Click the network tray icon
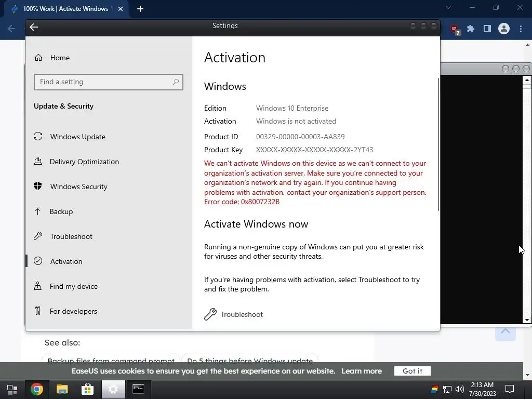Screen dimensions: 532x399 pyautogui.click(x=447, y=389)
